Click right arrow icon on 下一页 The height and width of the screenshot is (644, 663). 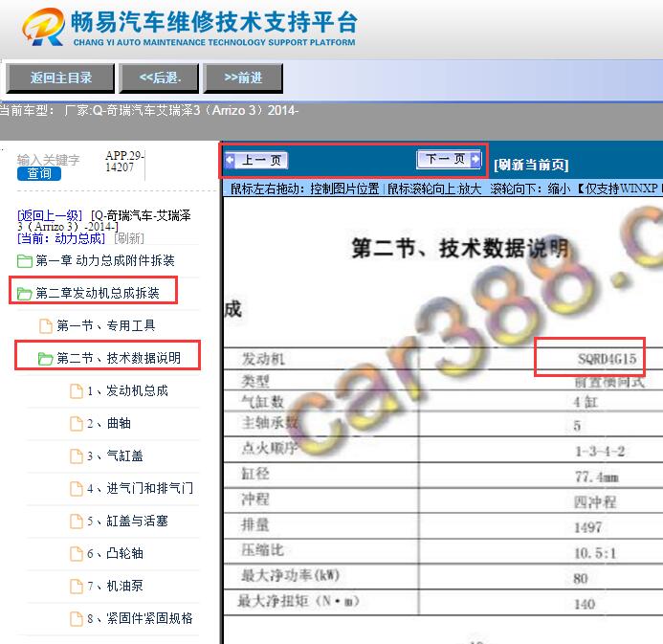tap(475, 160)
